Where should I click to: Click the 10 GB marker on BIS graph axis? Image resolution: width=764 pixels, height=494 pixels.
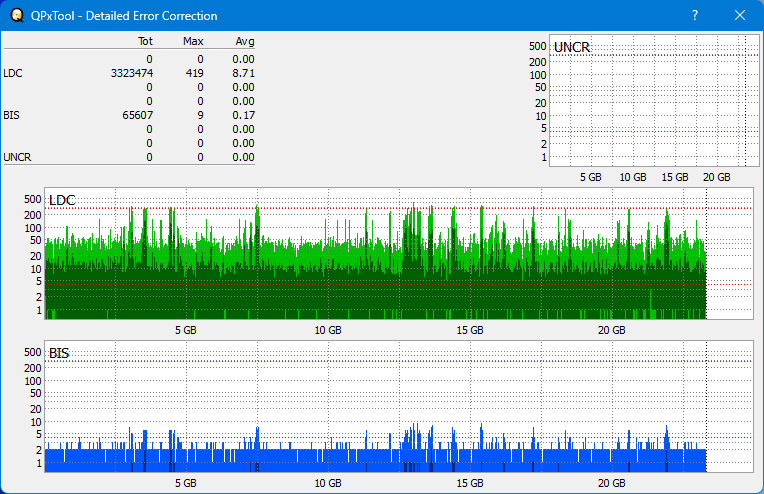tap(328, 483)
